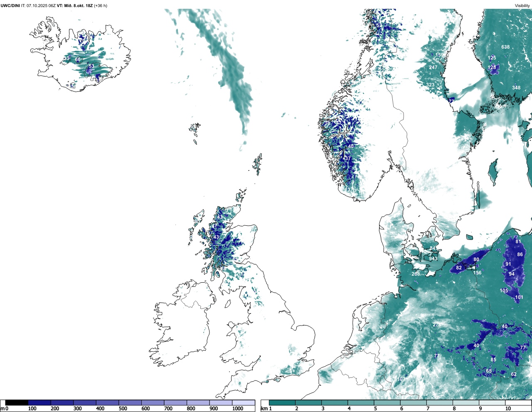Screen dimensions: 532x412
Task: Click the '53' visibility value over Iceland
Action: (x=91, y=66)
